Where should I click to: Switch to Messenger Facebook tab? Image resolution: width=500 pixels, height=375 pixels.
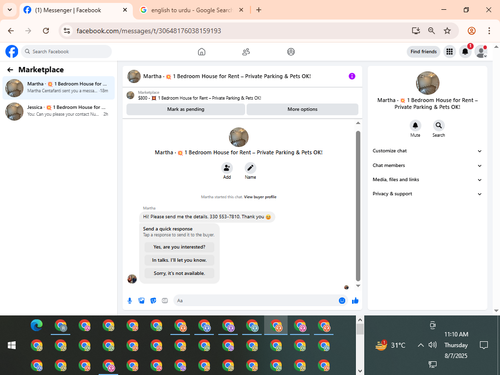[x=75, y=10]
